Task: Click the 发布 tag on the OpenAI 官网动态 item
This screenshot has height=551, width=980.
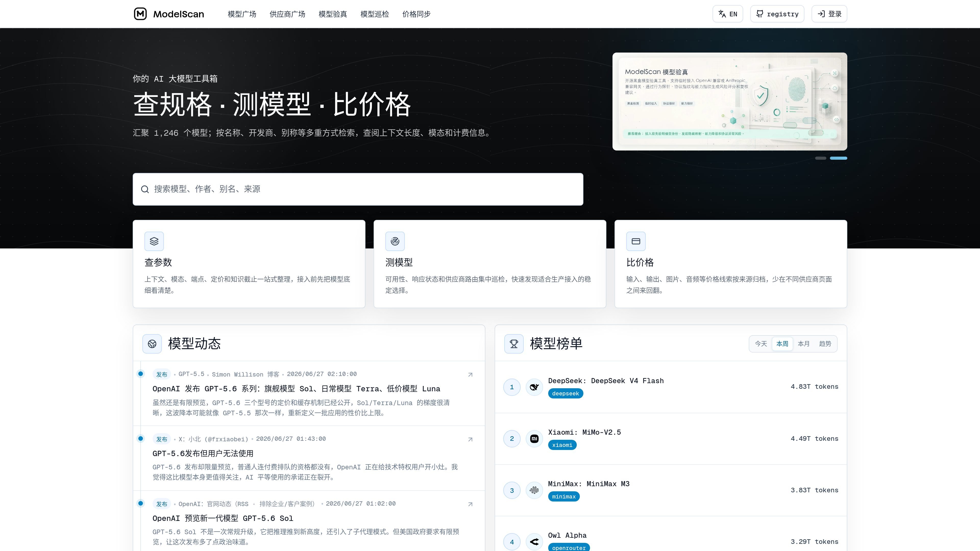Action: click(162, 504)
